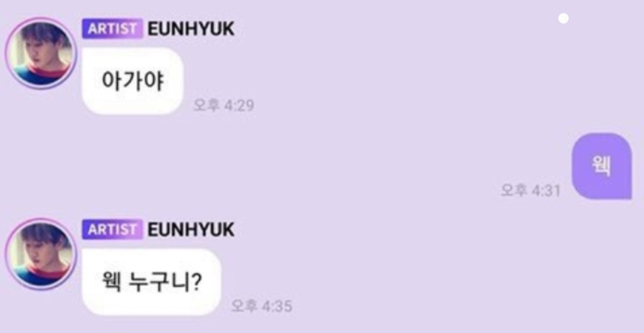Screen dimensions: 644x333
Task: Tap the EUNHYUK name above 웩 누구니? message
Action: pyautogui.click(x=191, y=230)
